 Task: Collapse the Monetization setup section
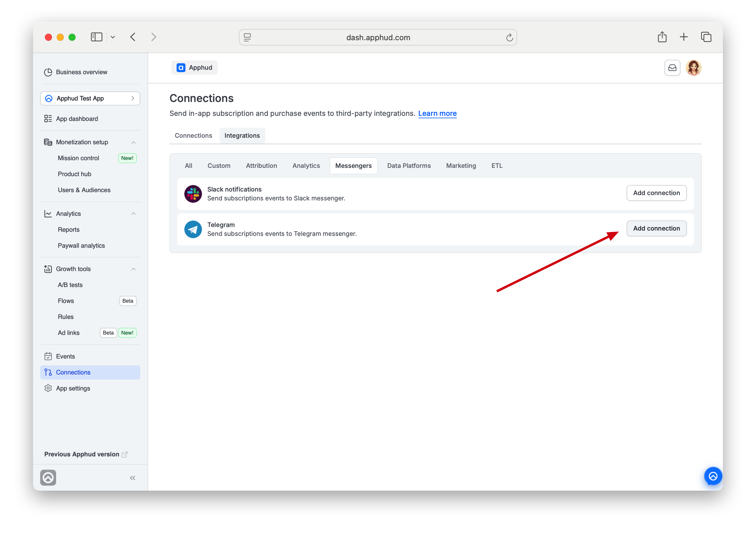tap(133, 142)
